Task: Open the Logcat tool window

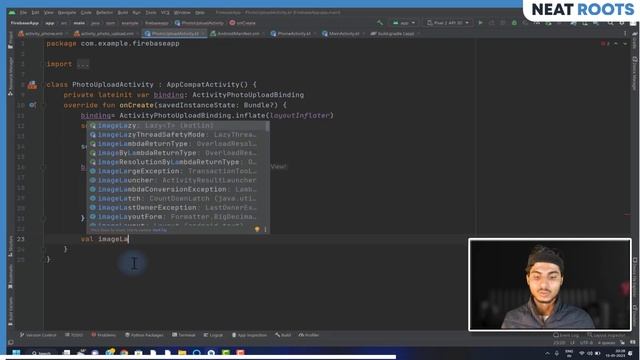Action: [213, 335]
